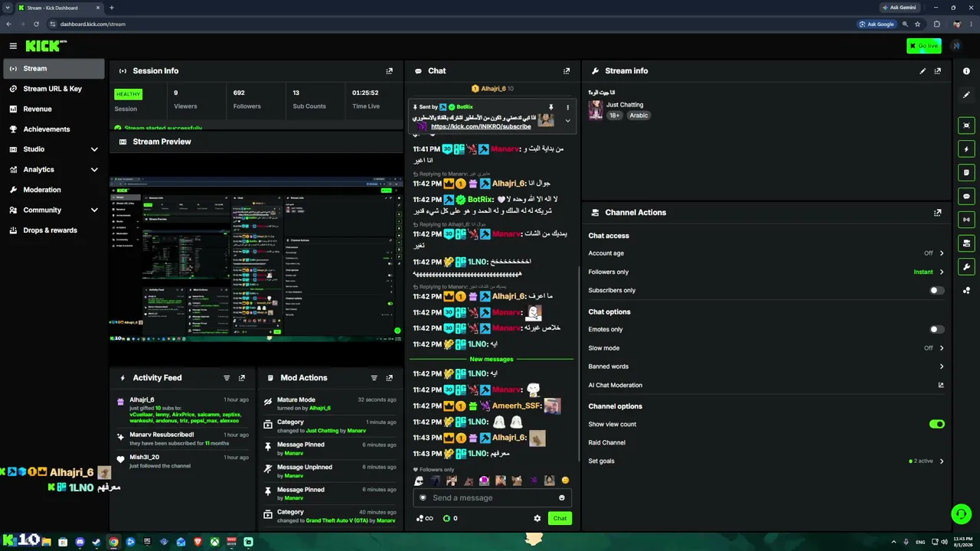The image size is (980, 551).
Task: Click Raid Channel option
Action: (x=607, y=442)
